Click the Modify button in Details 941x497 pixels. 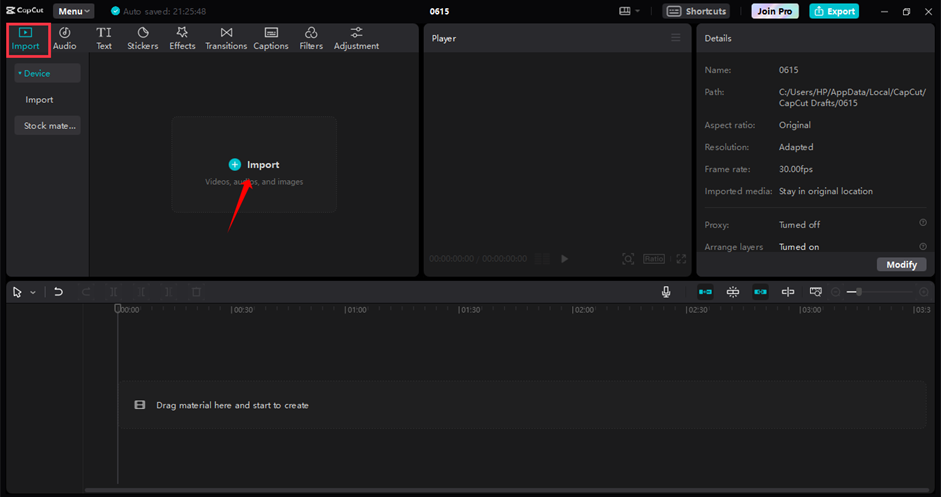pos(901,265)
